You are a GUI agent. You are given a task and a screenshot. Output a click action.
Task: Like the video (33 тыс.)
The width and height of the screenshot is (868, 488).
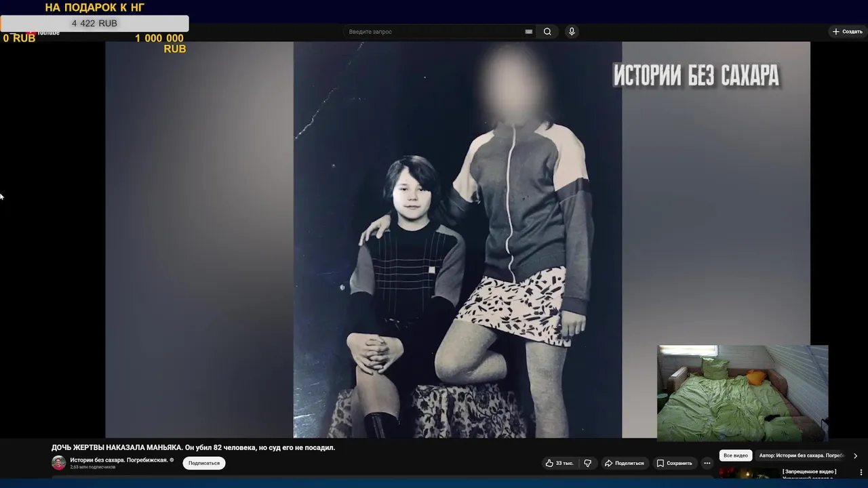[x=559, y=463]
